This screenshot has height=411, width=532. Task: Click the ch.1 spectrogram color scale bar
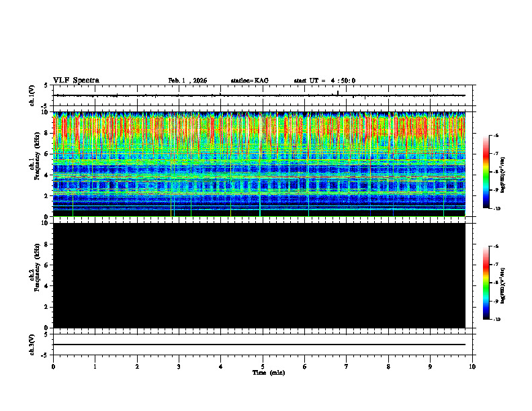pyautogui.click(x=486, y=172)
